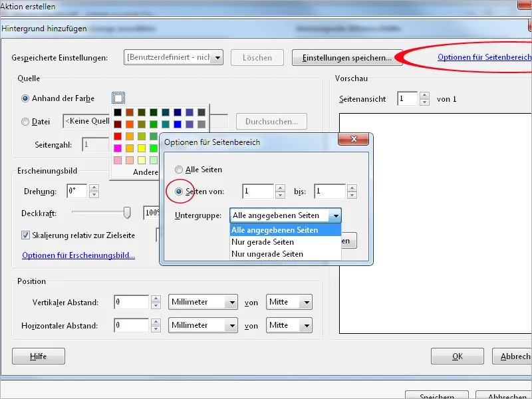The height and width of the screenshot is (399, 532).
Task: Pick the magenta swatch
Action: pyautogui.click(x=118, y=148)
